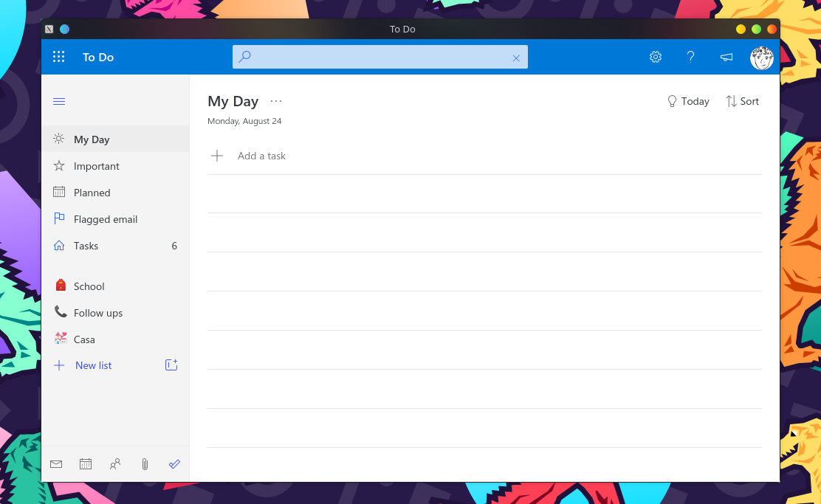821x504 pixels.
Task: Open the Calendar icon at bottom left
Action: point(86,464)
